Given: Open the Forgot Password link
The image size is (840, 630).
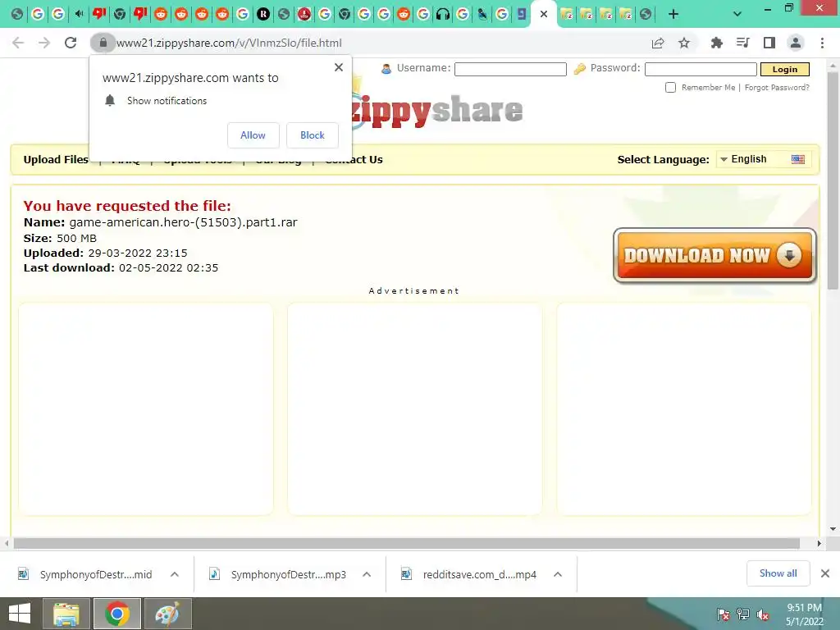Looking at the screenshot, I should [x=777, y=87].
